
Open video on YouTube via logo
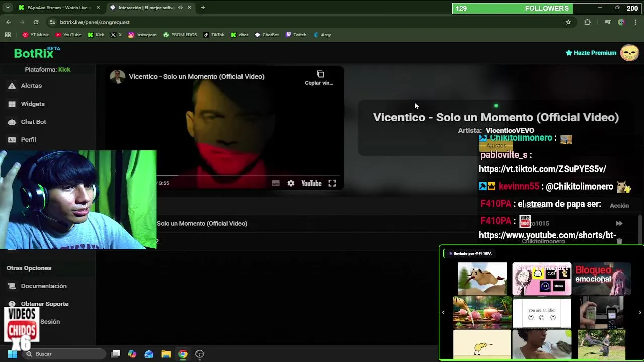(x=311, y=183)
